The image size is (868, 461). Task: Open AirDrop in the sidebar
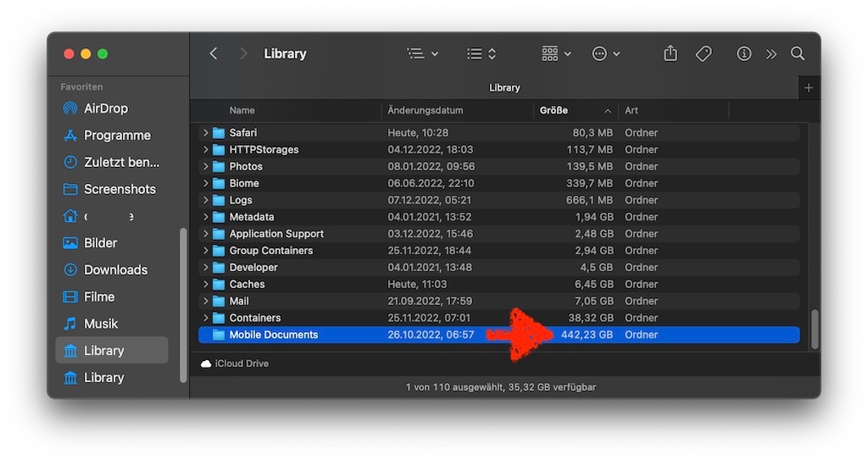[x=105, y=108]
